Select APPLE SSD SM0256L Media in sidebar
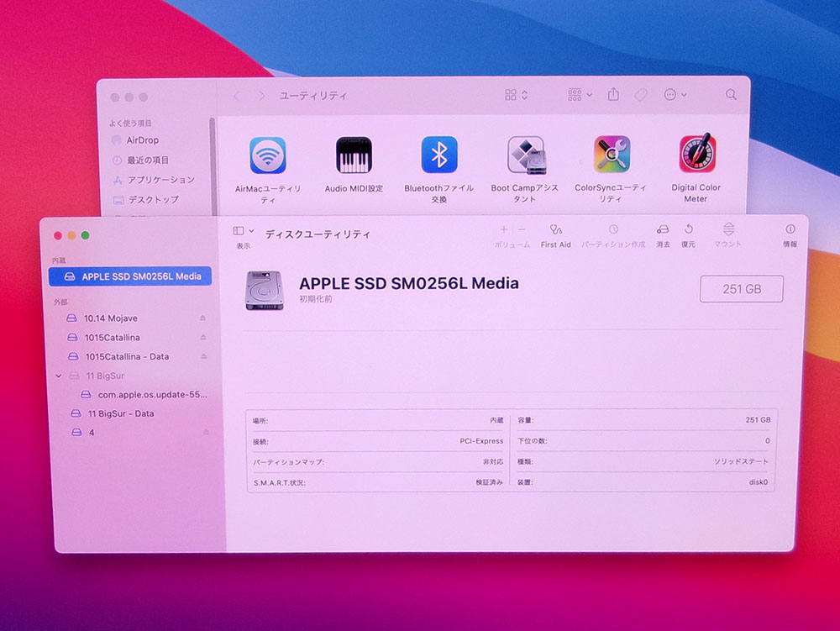Screen dimensions: 840x631 pos(130,276)
